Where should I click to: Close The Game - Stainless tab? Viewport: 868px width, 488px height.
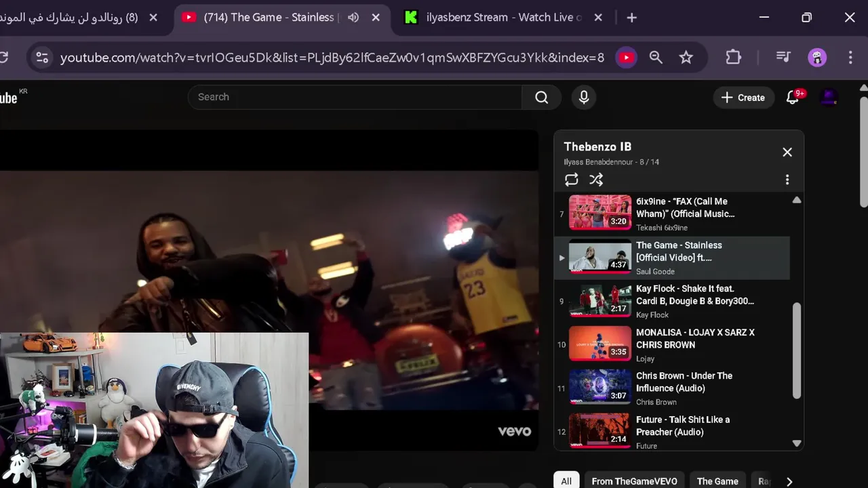(x=376, y=18)
